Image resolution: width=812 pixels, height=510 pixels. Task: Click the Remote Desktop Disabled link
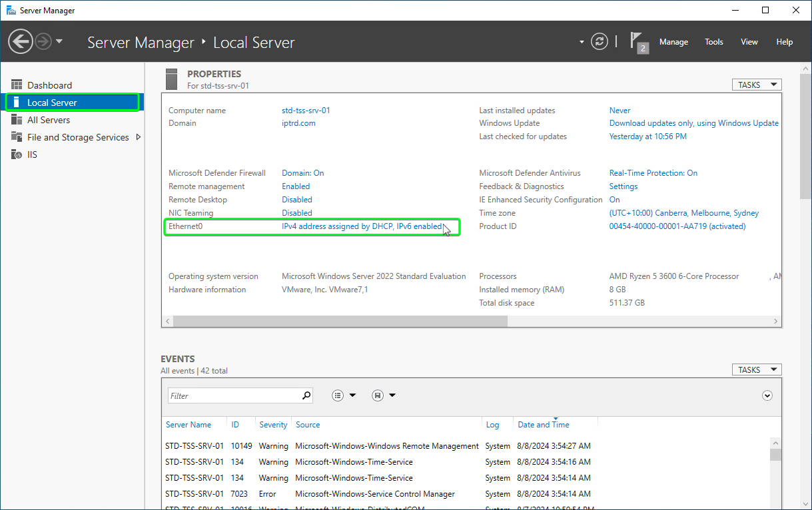(297, 200)
